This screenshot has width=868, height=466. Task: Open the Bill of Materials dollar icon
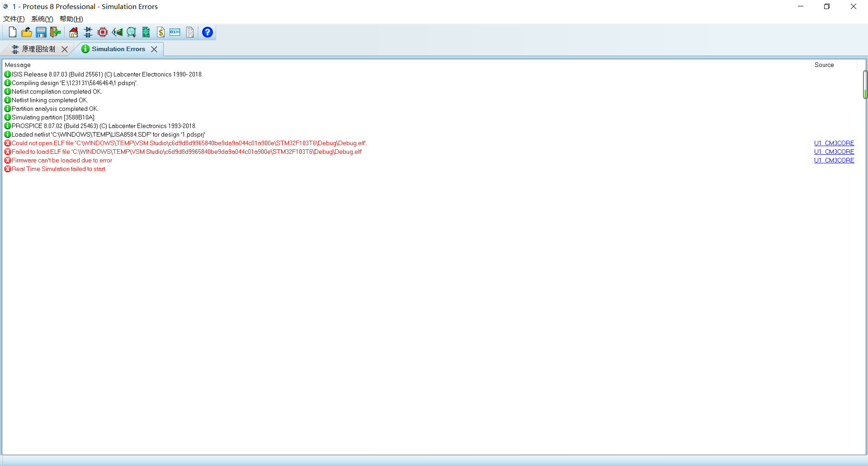tap(160, 32)
